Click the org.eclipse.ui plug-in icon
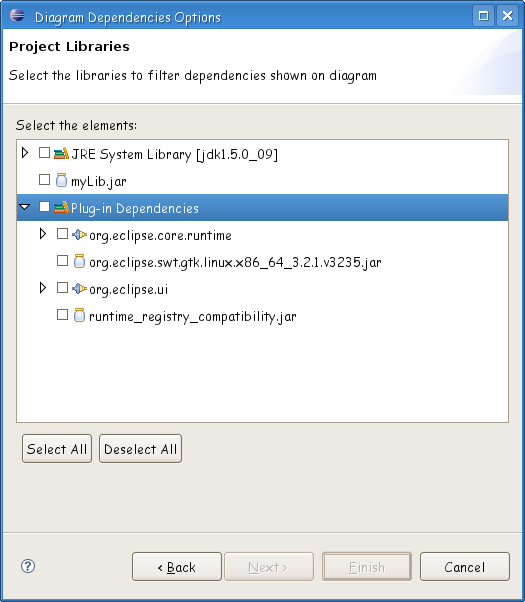The image size is (525, 602). [x=79, y=288]
